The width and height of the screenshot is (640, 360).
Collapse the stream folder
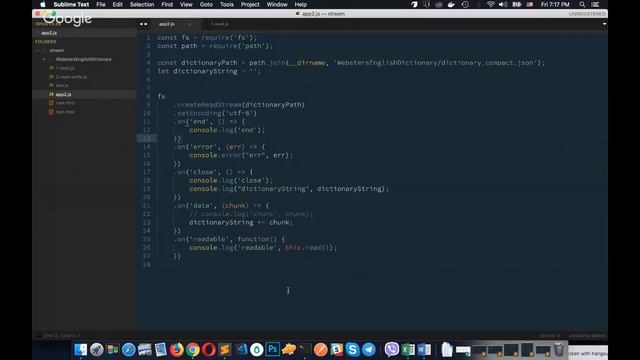pos(38,51)
